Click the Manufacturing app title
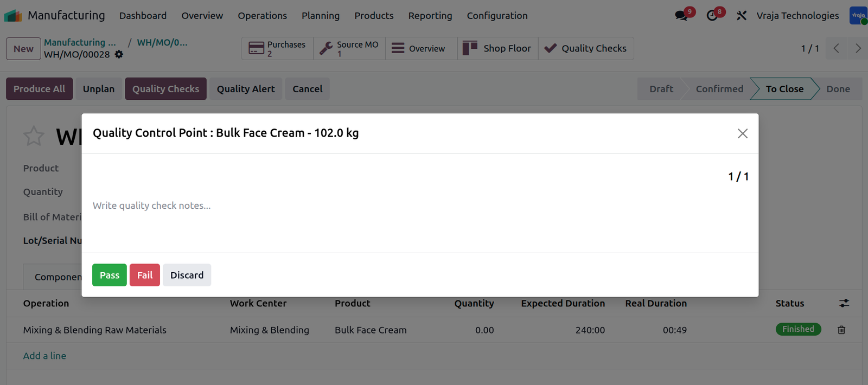 point(66,15)
